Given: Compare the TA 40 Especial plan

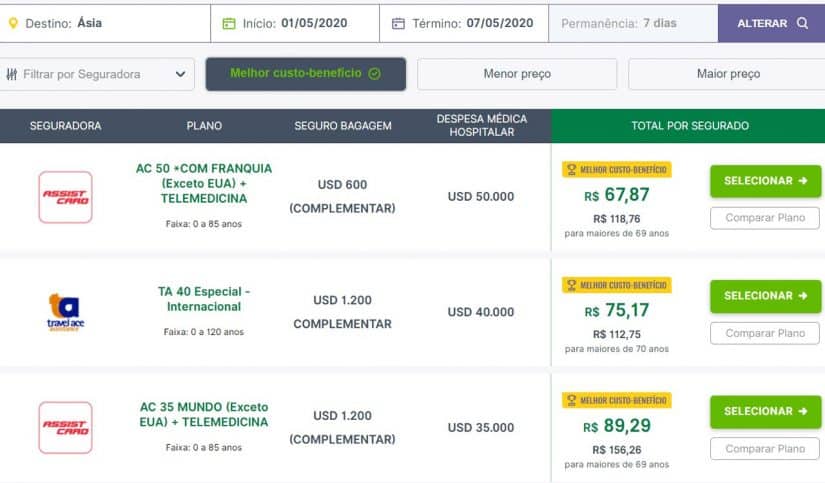Looking at the screenshot, I should (765, 334).
